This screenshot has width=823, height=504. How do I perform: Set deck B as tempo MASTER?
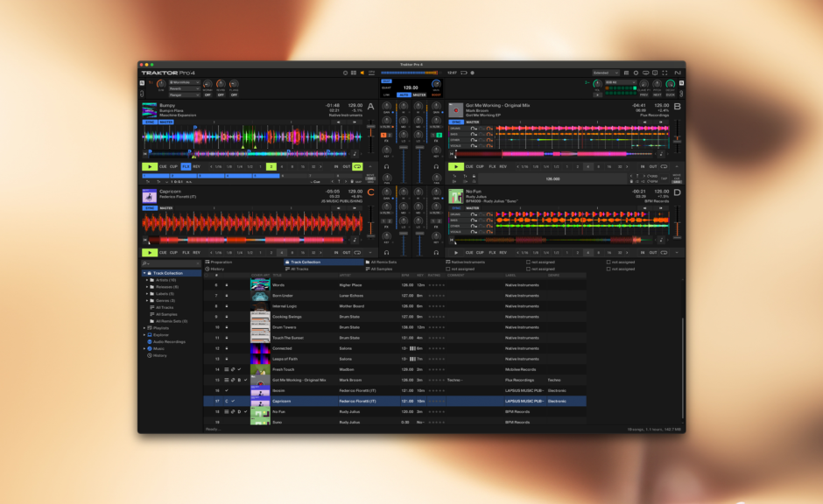(x=473, y=122)
